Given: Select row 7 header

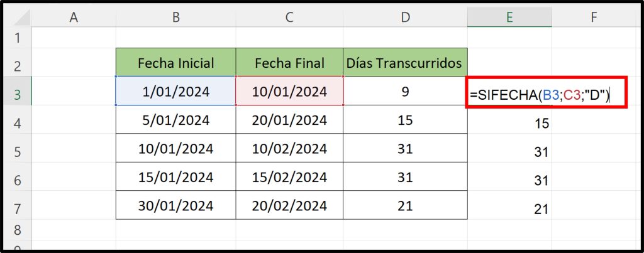Looking at the screenshot, I should (x=16, y=208).
